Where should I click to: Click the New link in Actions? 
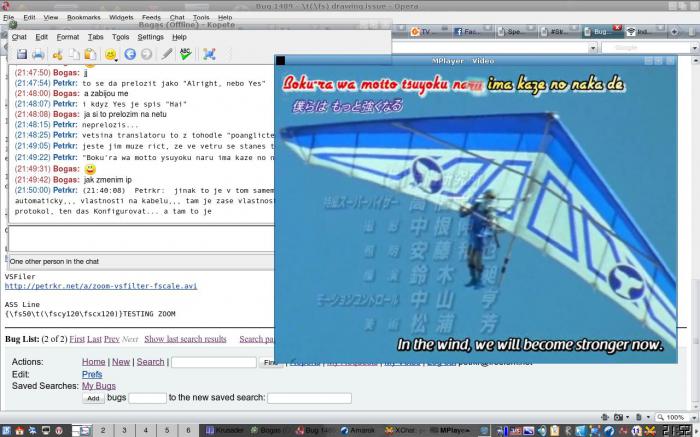121,362
